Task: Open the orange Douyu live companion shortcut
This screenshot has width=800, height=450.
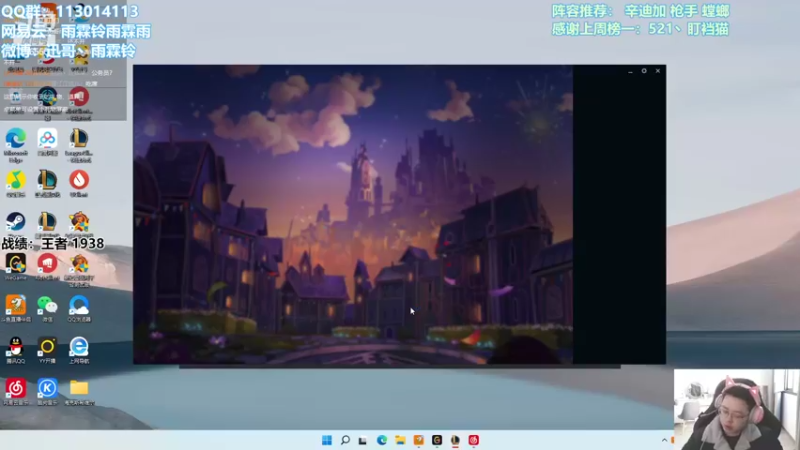Action: pyautogui.click(x=16, y=306)
